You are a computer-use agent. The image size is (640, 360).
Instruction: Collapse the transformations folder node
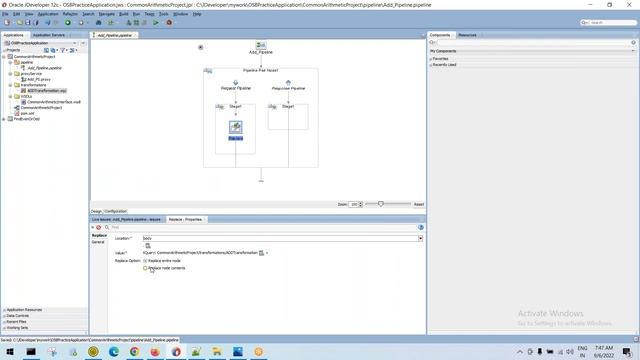[11, 85]
